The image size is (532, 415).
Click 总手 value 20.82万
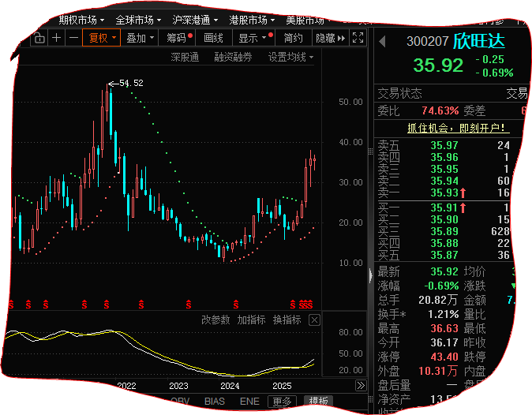[x=438, y=300]
